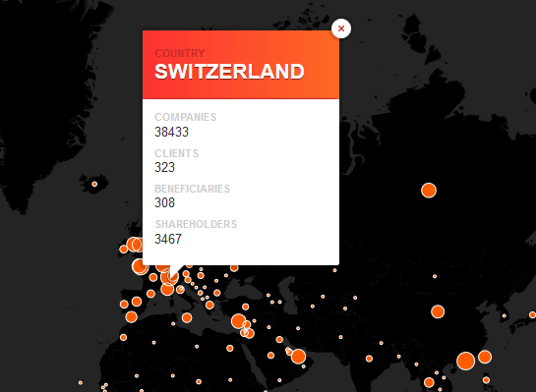Select the shareholders value 3467
536x392 pixels.
point(168,239)
